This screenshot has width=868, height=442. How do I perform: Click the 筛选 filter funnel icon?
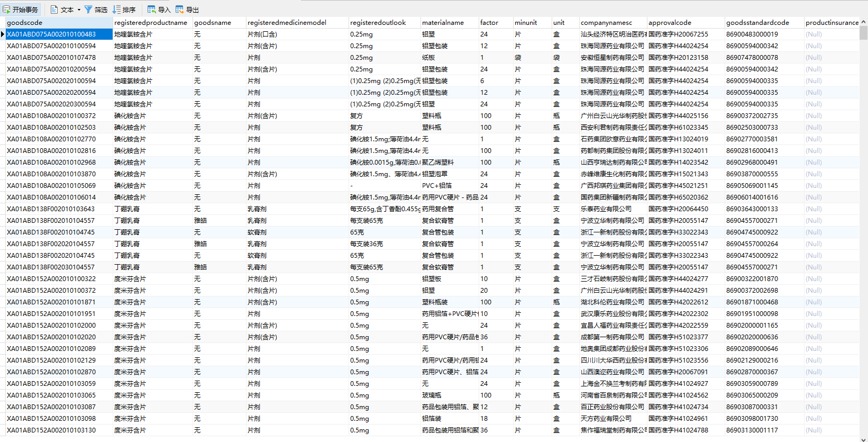[88, 10]
